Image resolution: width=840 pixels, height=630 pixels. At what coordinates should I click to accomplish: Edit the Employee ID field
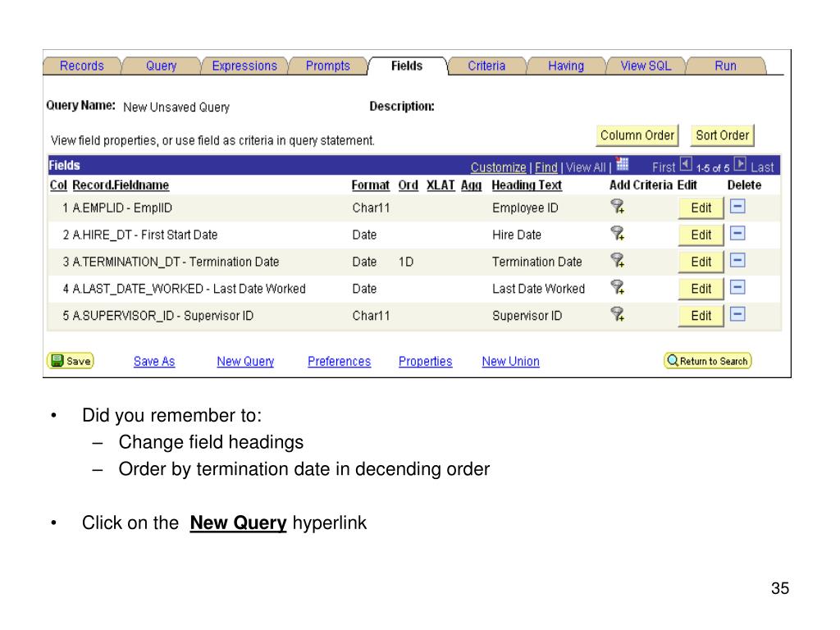click(x=701, y=208)
